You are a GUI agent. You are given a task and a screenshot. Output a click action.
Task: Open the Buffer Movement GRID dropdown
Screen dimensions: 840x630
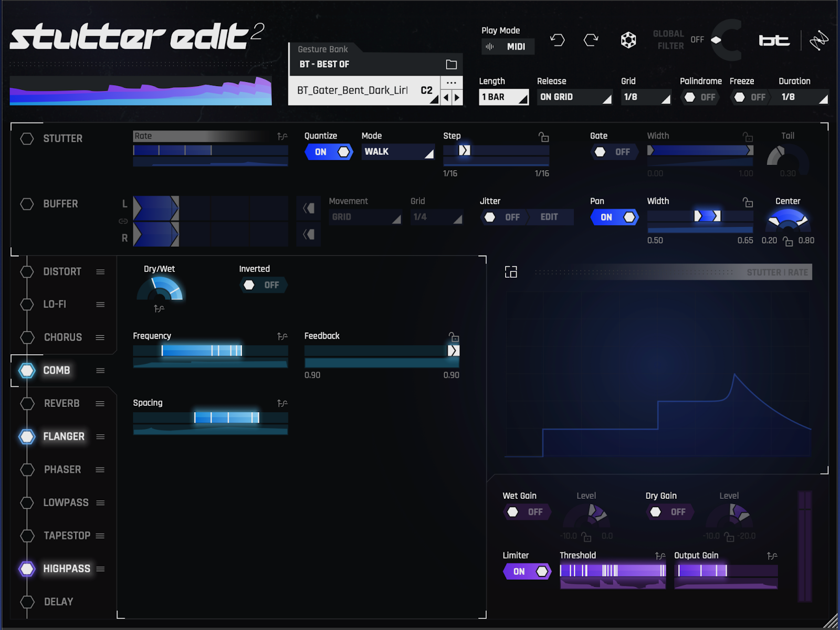[365, 217]
